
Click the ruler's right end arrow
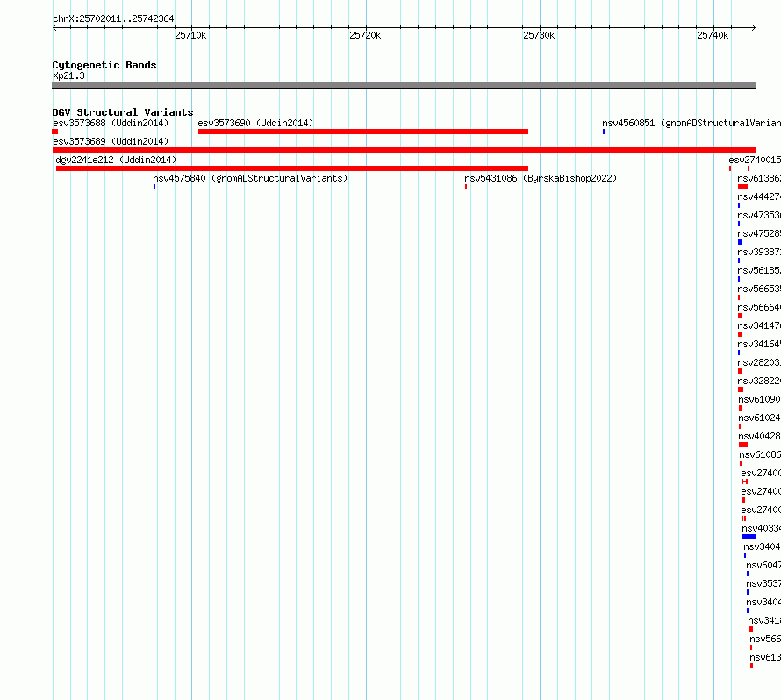point(753,28)
